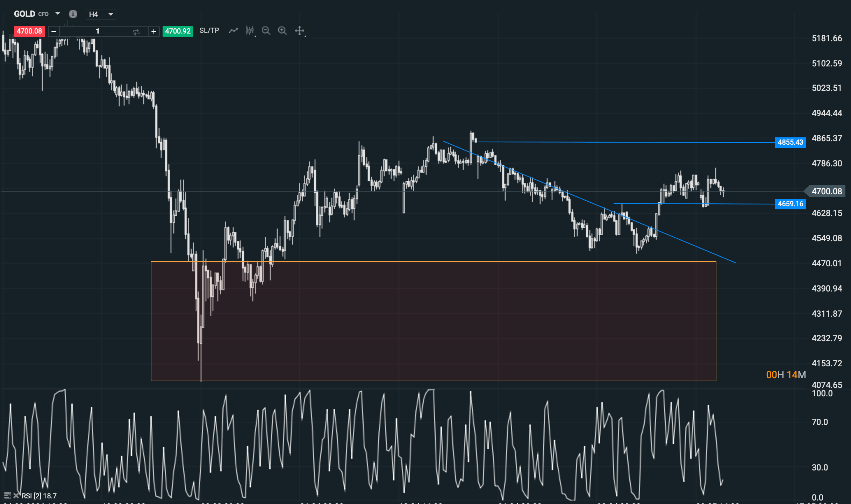851x504 pixels.
Task: Zoom out the chart
Action: click(266, 31)
